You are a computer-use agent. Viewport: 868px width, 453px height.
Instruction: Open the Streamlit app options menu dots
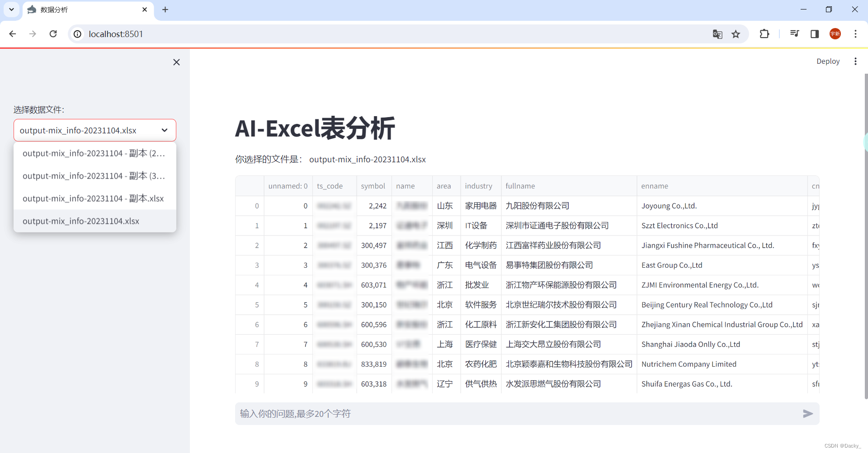[x=856, y=61]
